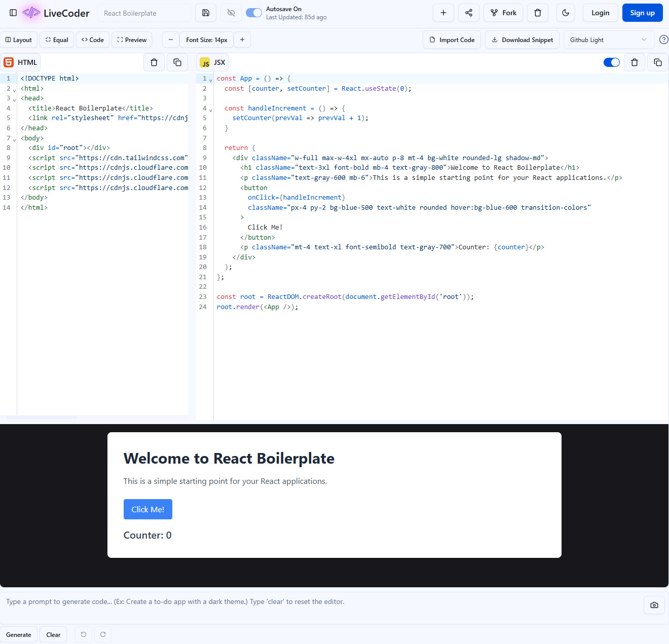Open the Github Light theme dropdown
Image resolution: width=669 pixels, height=644 pixels.
[609, 40]
